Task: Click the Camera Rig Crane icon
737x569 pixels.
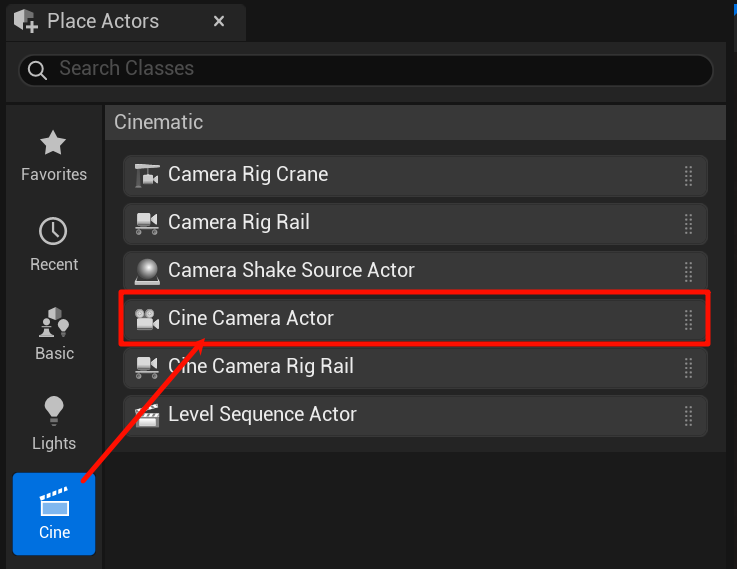Action: [x=147, y=175]
